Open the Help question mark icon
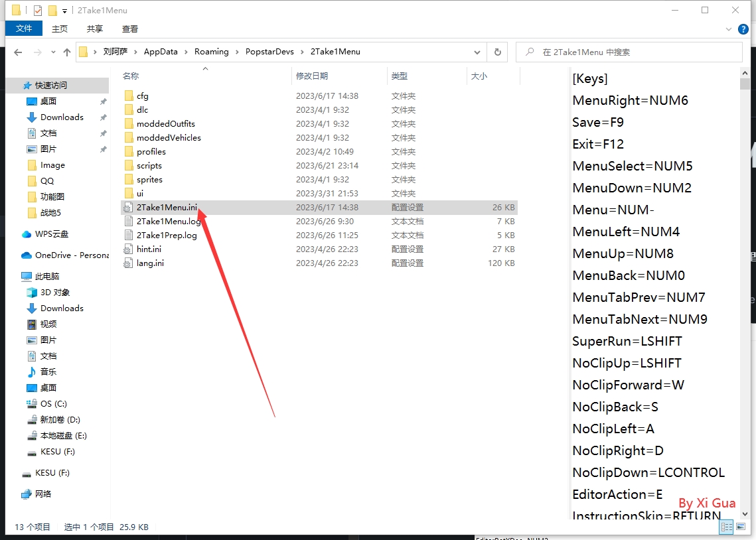This screenshot has width=756, height=540. [743, 29]
